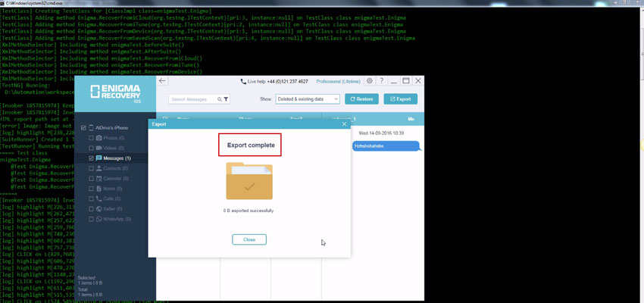
Task: Click the Close button in Export dialog
Action: click(x=249, y=239)
